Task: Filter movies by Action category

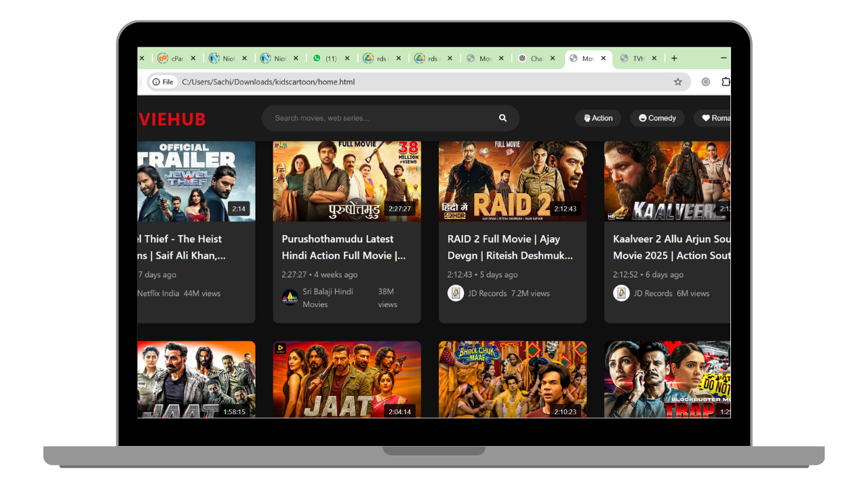Action: coord(598,118)
